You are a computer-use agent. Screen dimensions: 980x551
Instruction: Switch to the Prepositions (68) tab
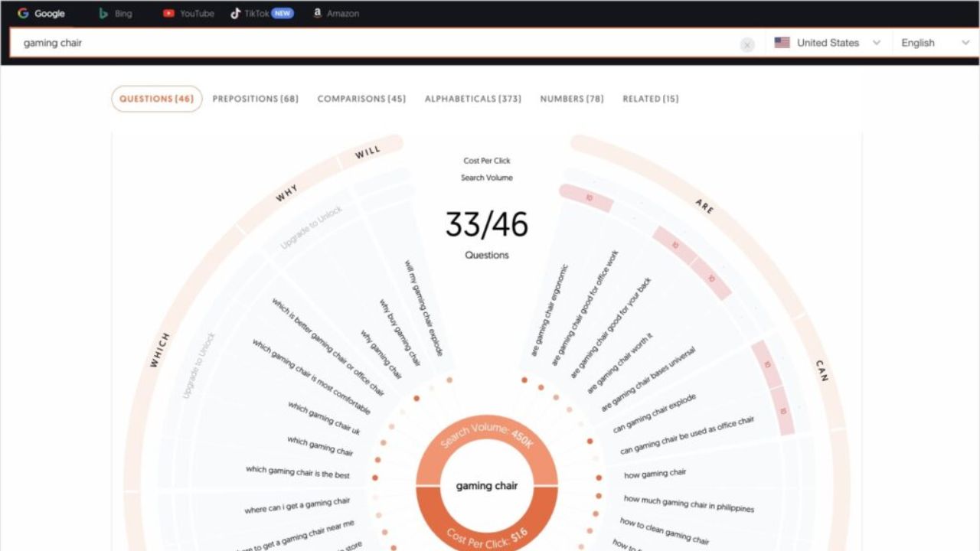pyautogui.click(x=255, y=99)
